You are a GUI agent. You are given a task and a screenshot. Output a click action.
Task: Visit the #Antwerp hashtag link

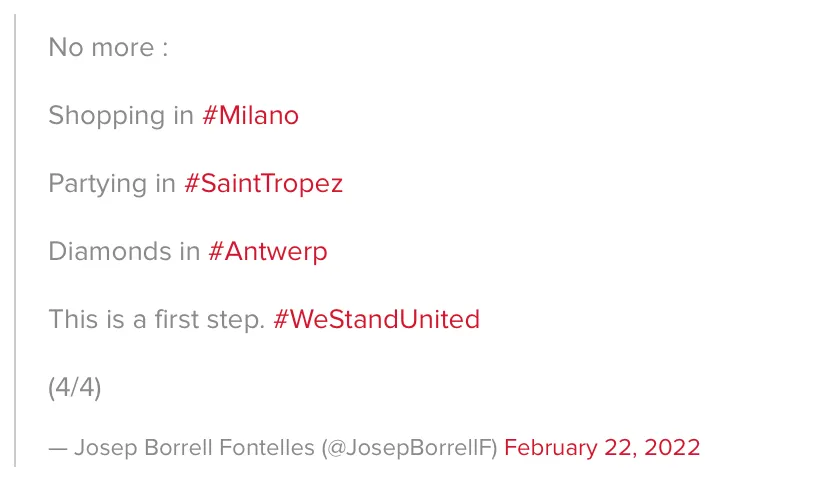click(267, 251)
